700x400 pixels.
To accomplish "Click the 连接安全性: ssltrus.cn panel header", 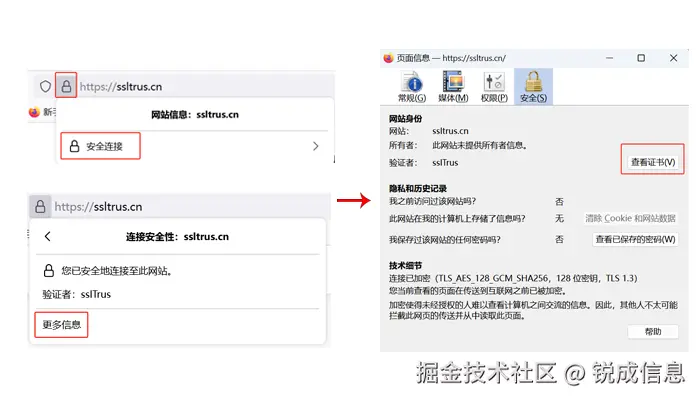I will pyautogui.click(x=177, y=237).
